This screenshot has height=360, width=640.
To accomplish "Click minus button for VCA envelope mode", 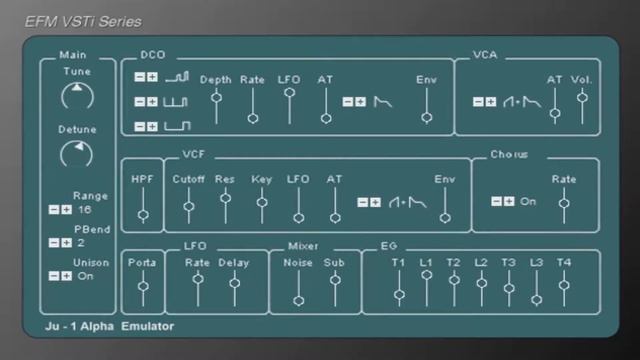I will pyautogui.click(x=478, y=102).
